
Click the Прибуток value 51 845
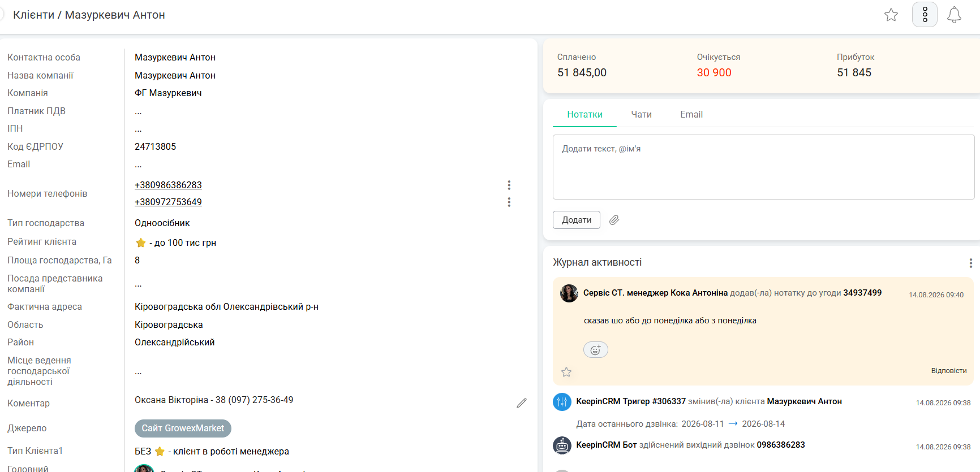tap(854, 72)
